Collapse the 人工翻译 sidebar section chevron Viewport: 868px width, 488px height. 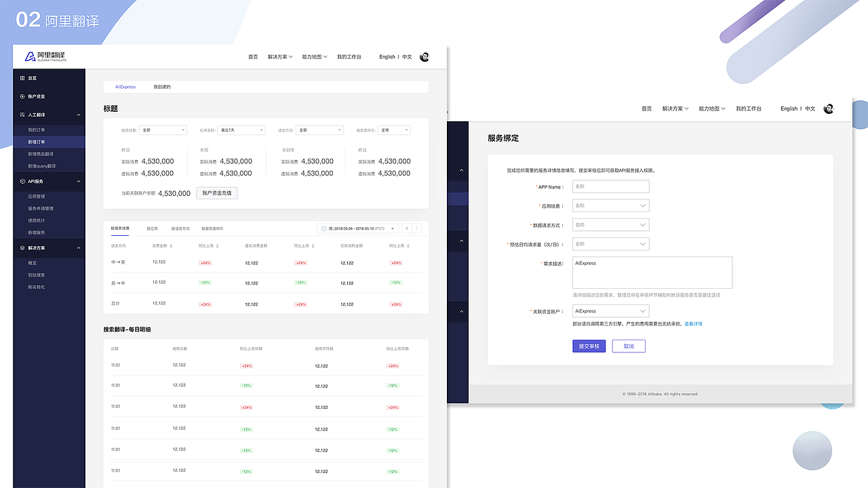(79, 115)
